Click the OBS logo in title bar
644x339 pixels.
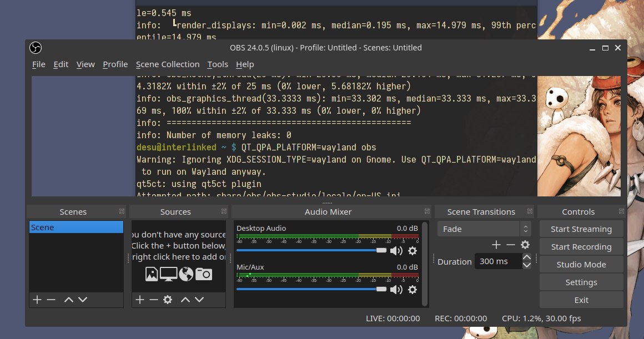coord(36,48)
